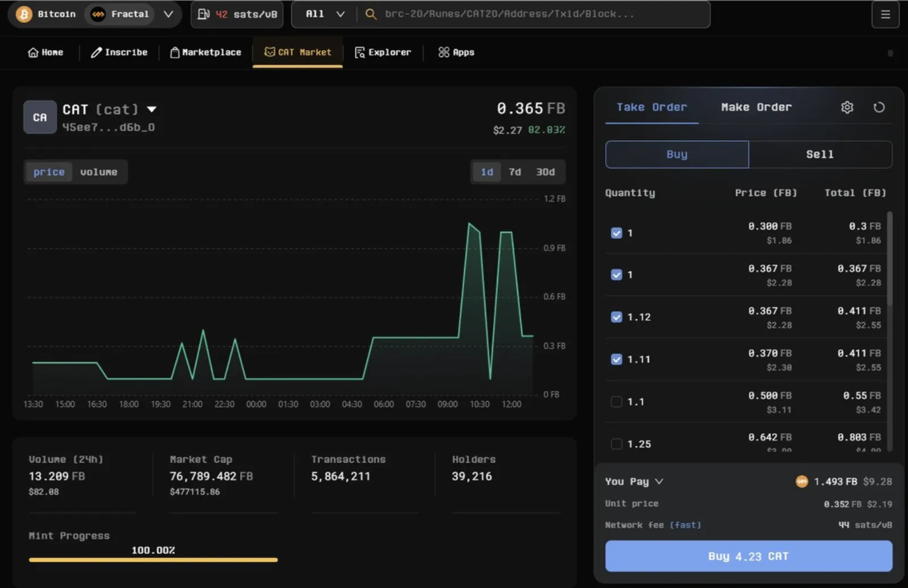Image resolution: width=908 pixels, height=588 pixels.
Task: Uncheck the 1.11 quantity order
Action: pyautogui.click(x=616, y=359)
